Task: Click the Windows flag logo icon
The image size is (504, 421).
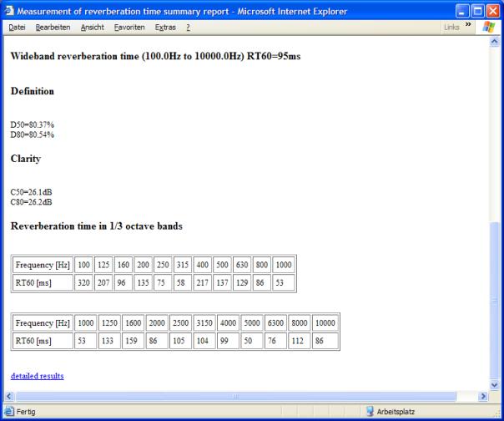Action: [x=489, y=28]
